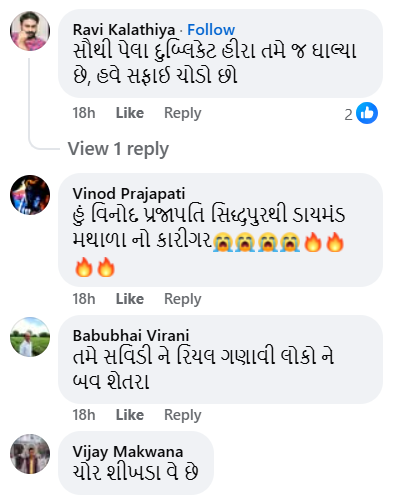This screenshot has width=395, height=501.
Task: Like Babubhai Virani's comment
Action: 130,415
